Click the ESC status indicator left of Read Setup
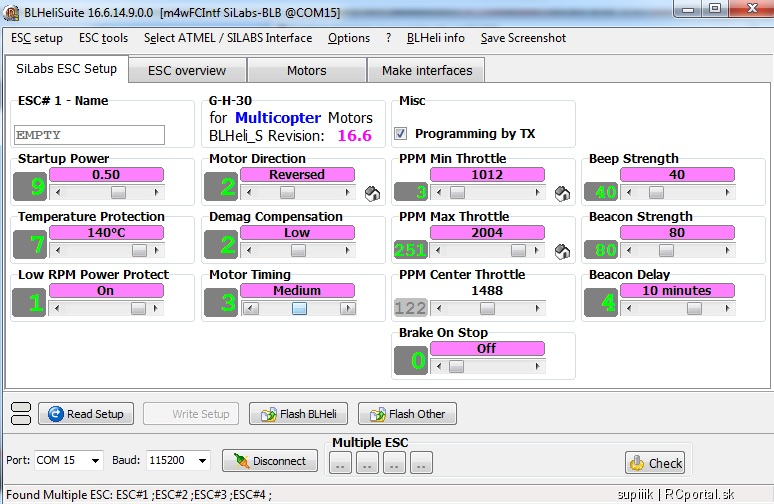Viewport: 774px width, 504px height. pos(21,414)
